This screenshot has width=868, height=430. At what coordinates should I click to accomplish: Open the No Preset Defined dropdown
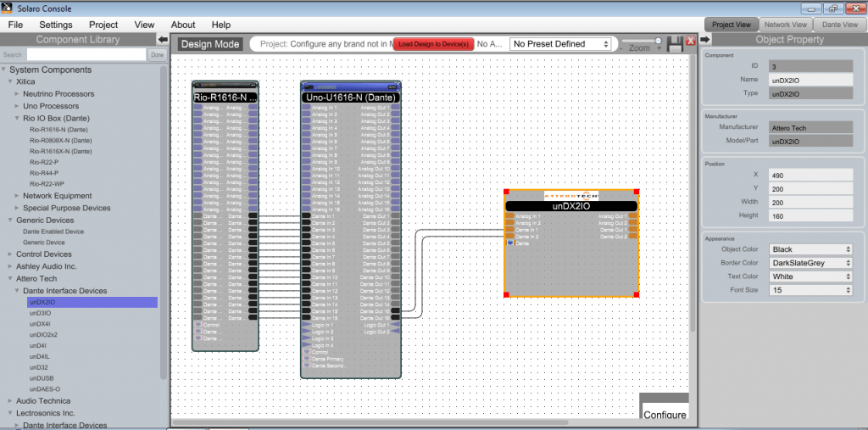click(560, 44)
